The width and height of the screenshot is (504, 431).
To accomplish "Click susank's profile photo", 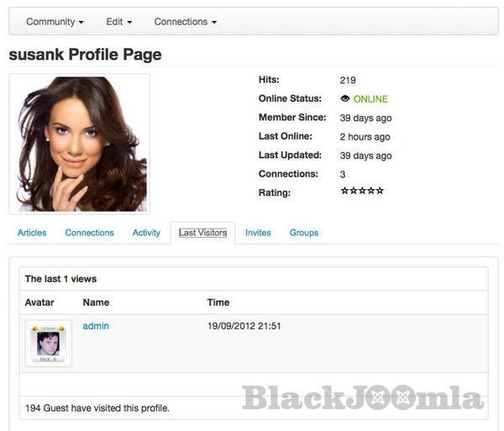I will coord(80,144).
